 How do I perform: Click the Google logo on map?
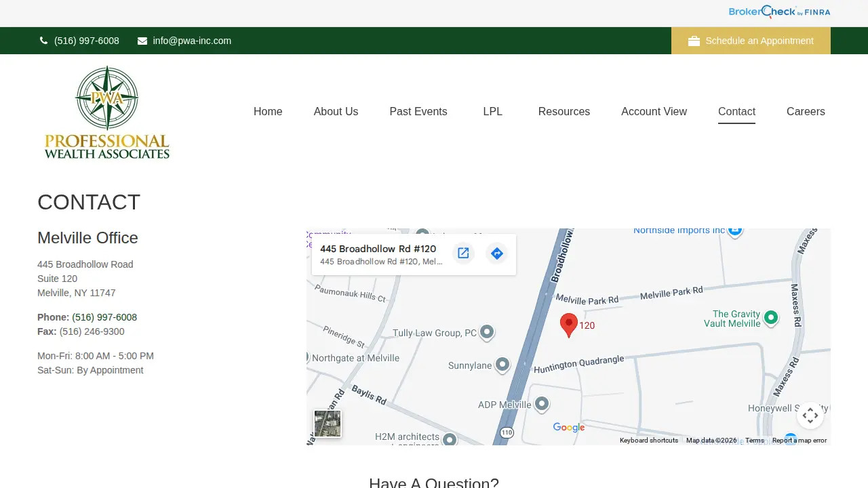tap(569, 427)
